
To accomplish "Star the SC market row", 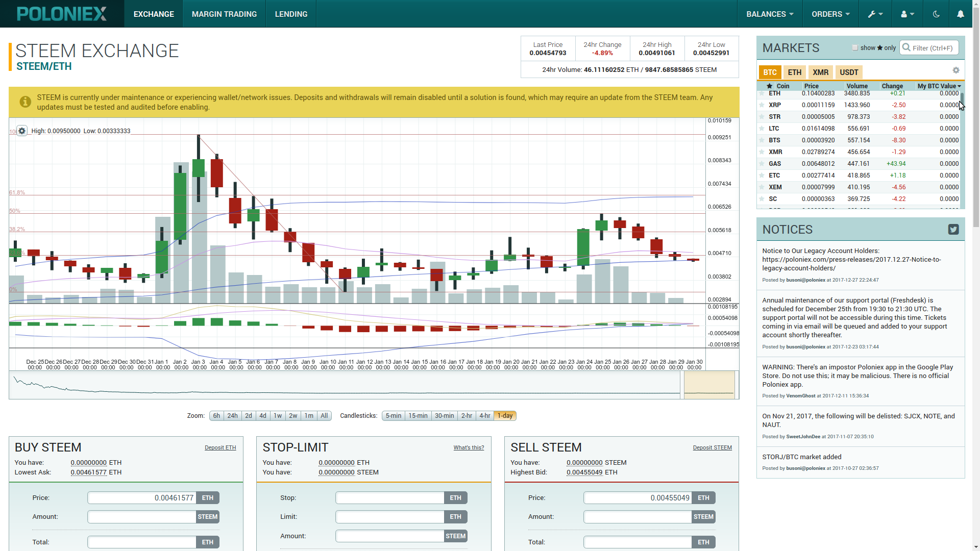I will click(x=762, y=199).
